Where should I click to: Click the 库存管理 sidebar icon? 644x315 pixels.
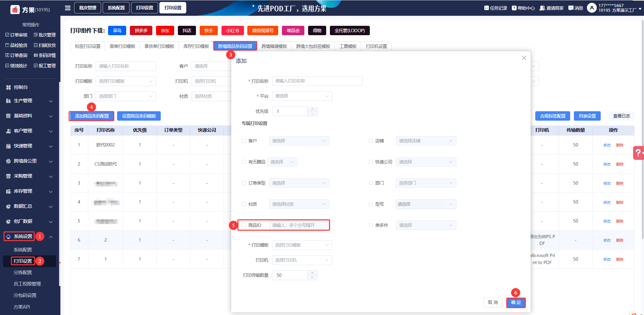tap(8, 191)
